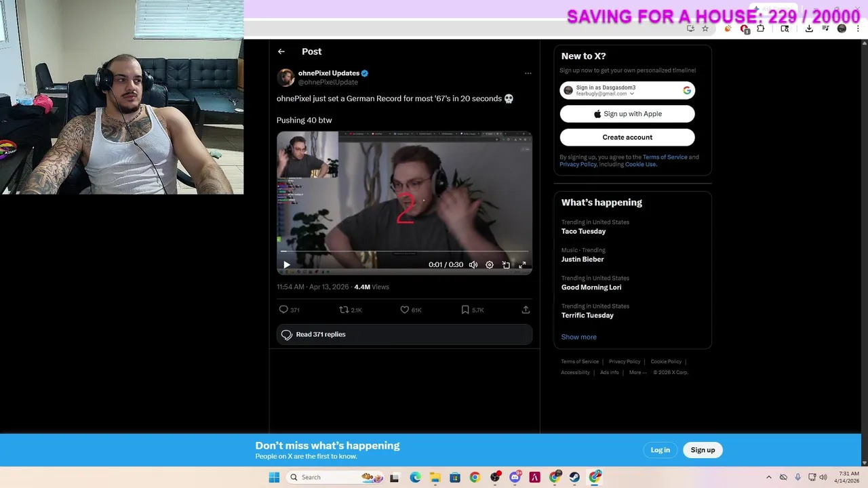Click the post timestamp 11:54 AM
This screenshot has height=488, width=868.
tap(312, 287)
